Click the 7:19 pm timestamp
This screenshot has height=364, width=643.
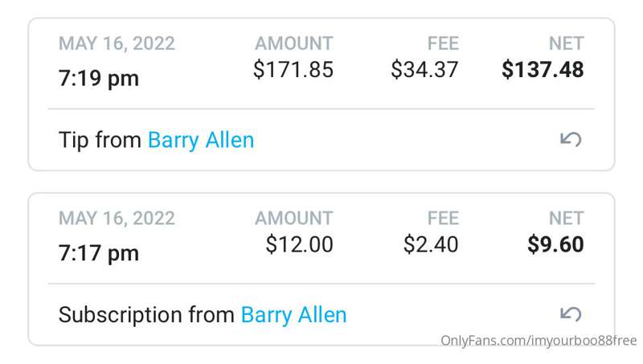(98, 78)
